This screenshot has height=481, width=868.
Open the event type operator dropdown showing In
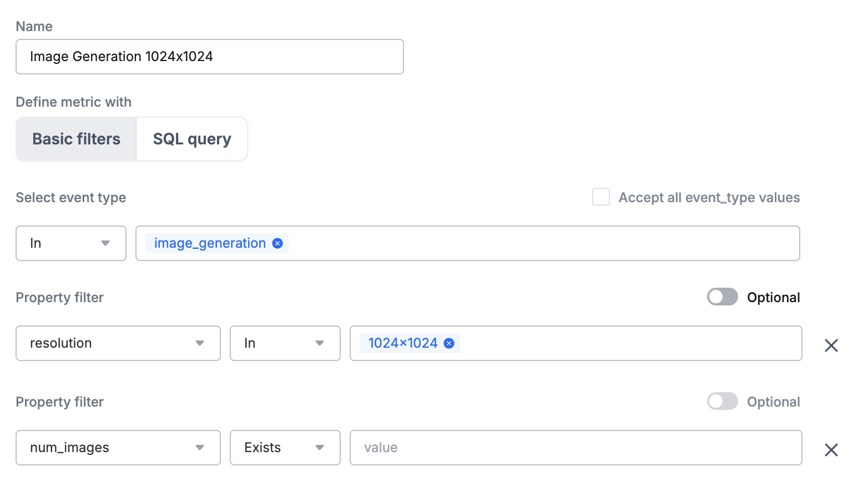[70, 243]
